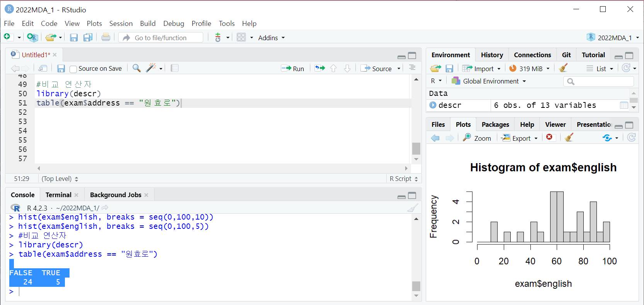Go to next section down arrow
This screenshot has height=305, width=644.
click(x=347, y=68)
